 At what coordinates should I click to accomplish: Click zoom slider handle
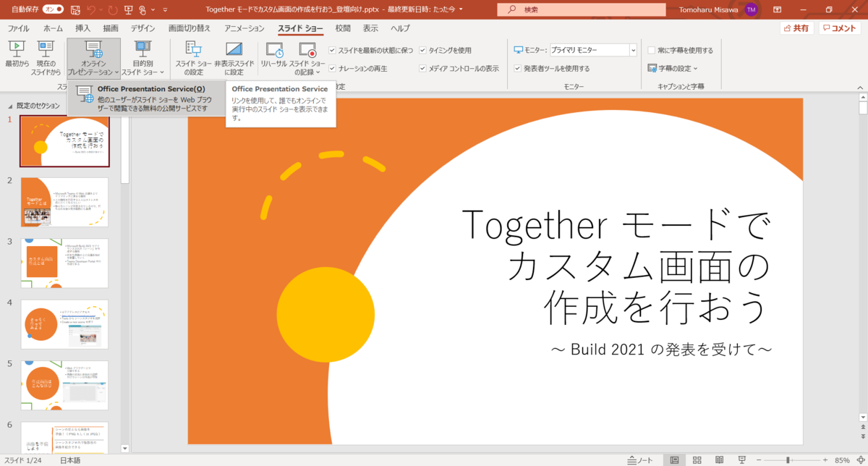788,460
